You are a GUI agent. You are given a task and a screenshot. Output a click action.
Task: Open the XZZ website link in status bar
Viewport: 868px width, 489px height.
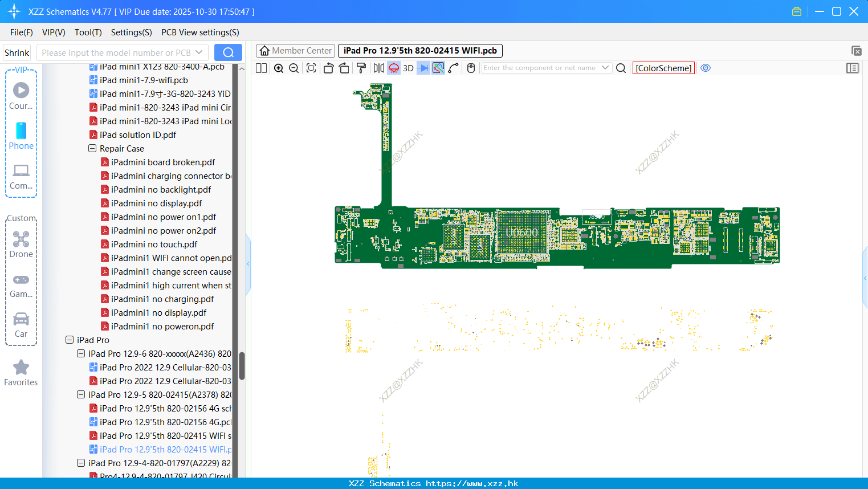(x=472, y=483)
